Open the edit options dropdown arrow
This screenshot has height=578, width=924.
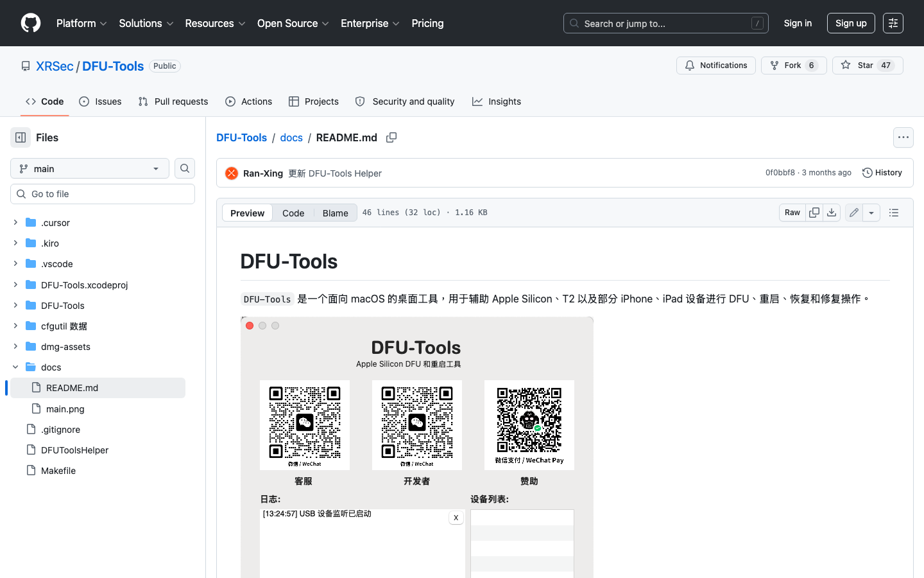[871, 213]
